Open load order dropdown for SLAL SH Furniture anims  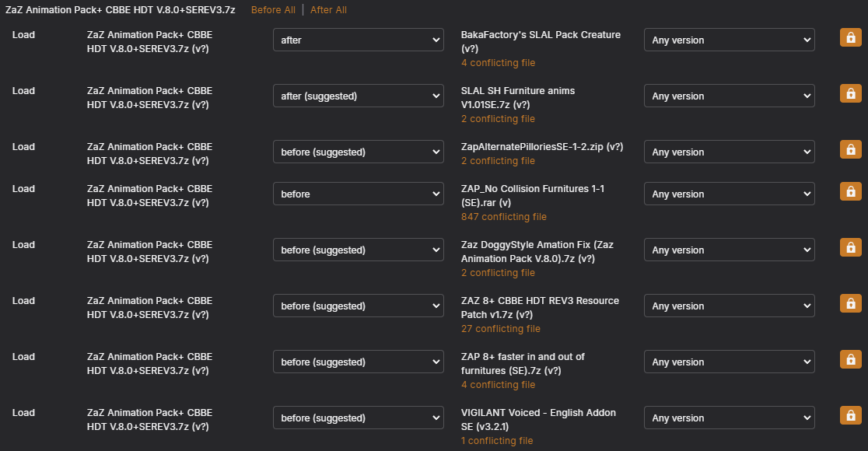pyautogui.click(x=358, y=96)
